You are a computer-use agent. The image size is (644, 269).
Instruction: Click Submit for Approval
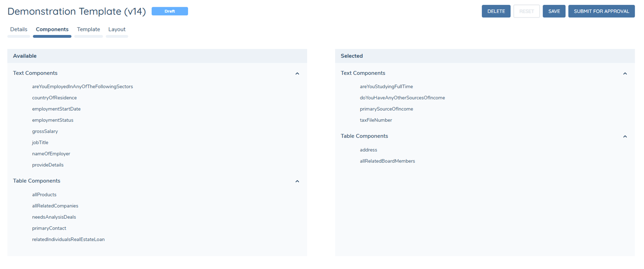(x=601, y=11)
